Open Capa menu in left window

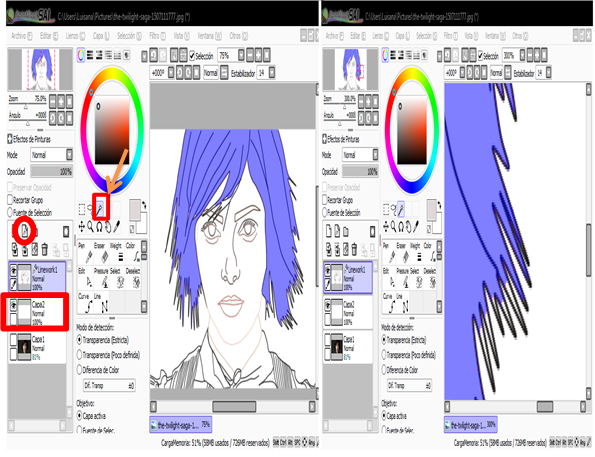101,36
